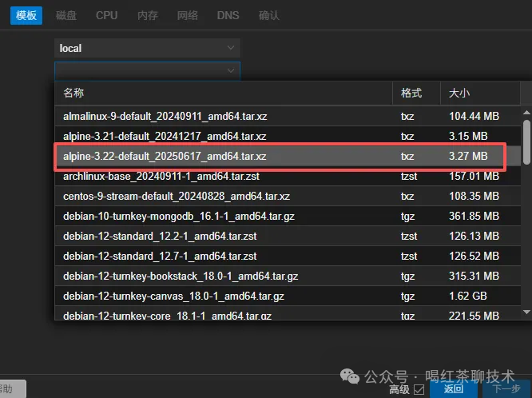The image size is (532, 398).
Task: Switch to the 模板 tab
Action: click(26, 15)
